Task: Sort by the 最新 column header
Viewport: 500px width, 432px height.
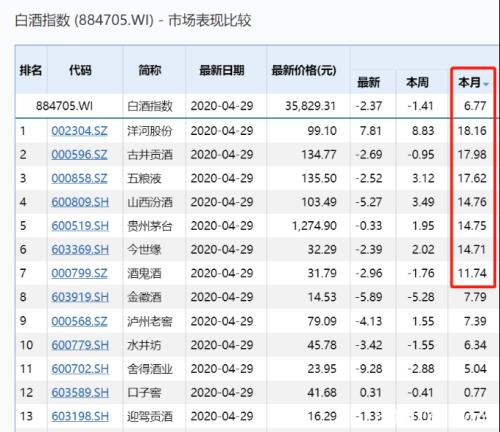Action: (x=368, y=82)
